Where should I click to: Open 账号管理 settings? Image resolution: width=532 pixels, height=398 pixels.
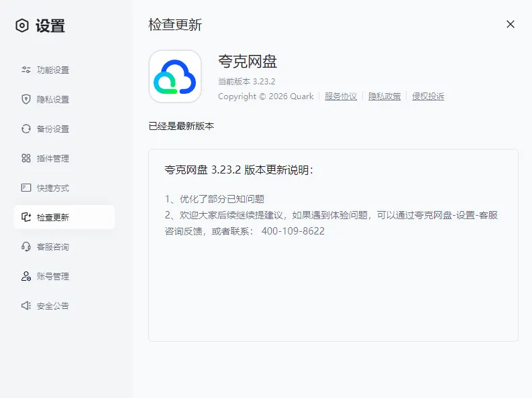click(x=64, y=276)
